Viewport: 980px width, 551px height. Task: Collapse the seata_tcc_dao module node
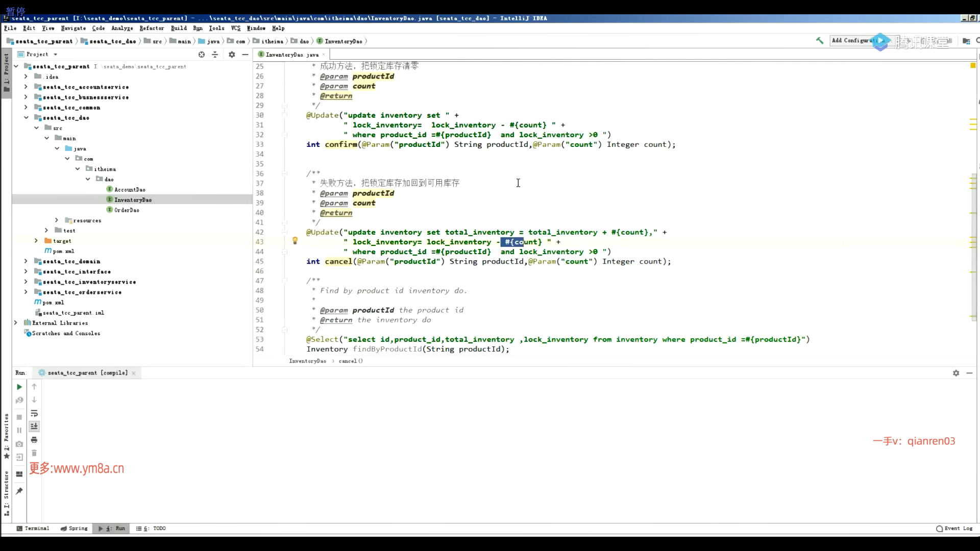pyautogui.click(x=26, y=118)
